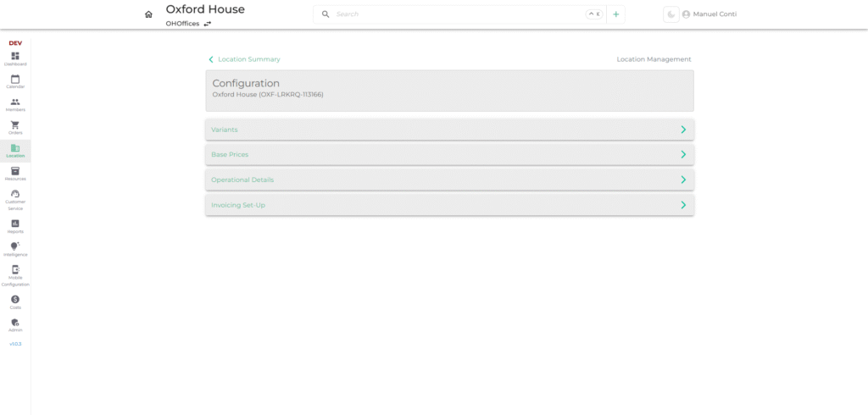Screen dimensions: 868x415
Task: Expand the Operational Details row
Action: click(449, 180)
